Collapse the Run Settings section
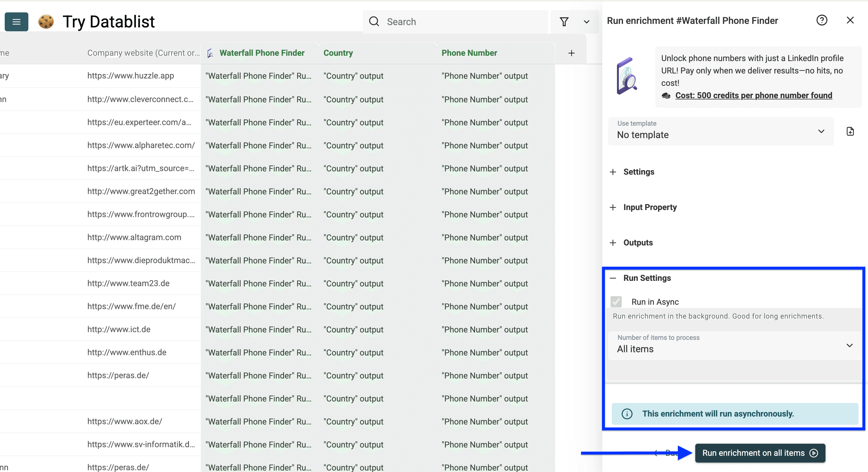Viewport: 868px width, 472px height. 613,278
